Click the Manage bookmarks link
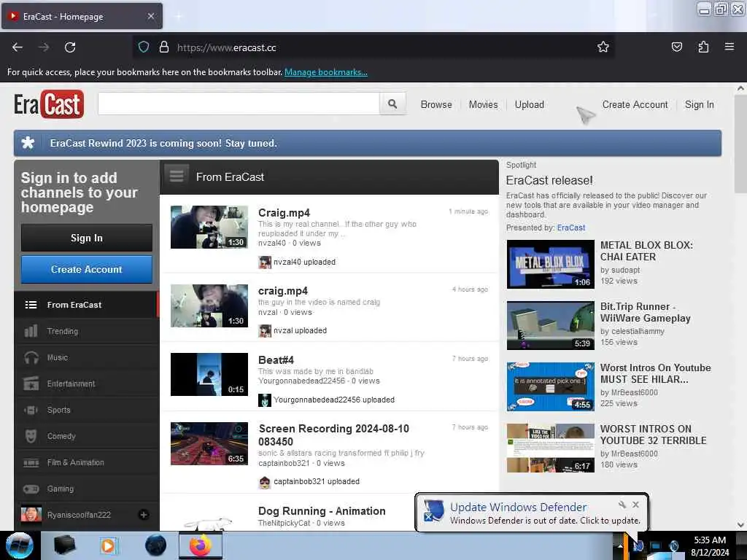 (x=326, y=72)
